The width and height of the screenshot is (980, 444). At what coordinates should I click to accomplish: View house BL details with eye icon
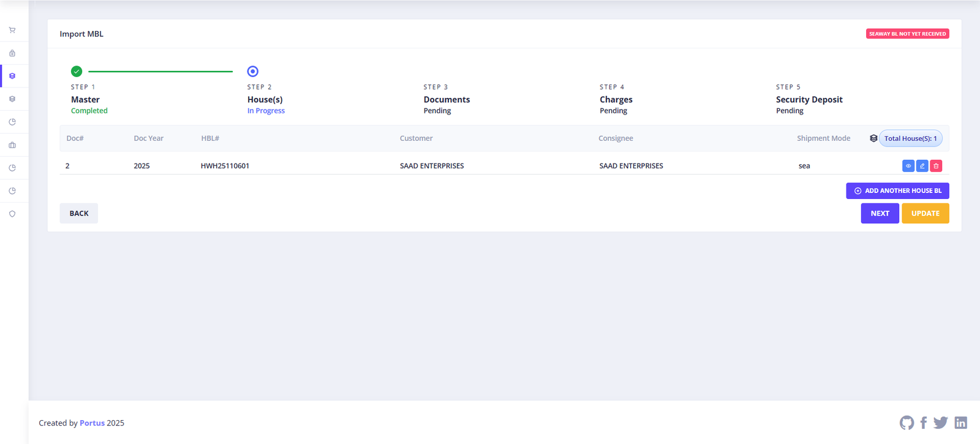pos(908,166)
